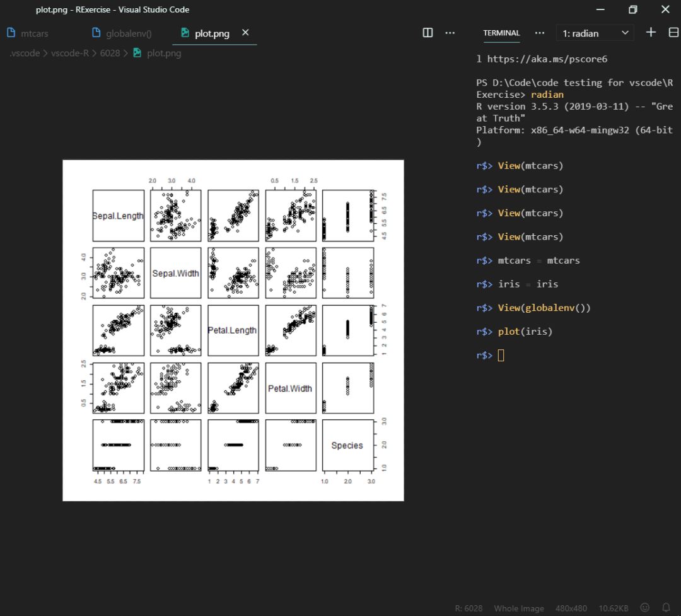
Task: Click the iris scatterplot matrix image
Action: [233, 330]
